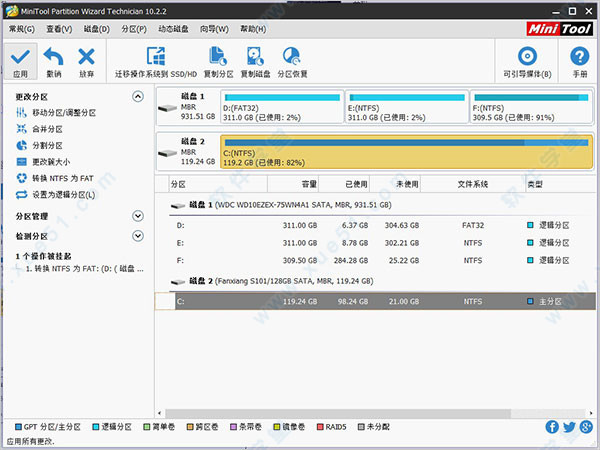Select the pending 转换 NTFS 为 FAT operation
The width and height of the screenshot is (600, 450).
pyautogui.click(x=85, y=269)
